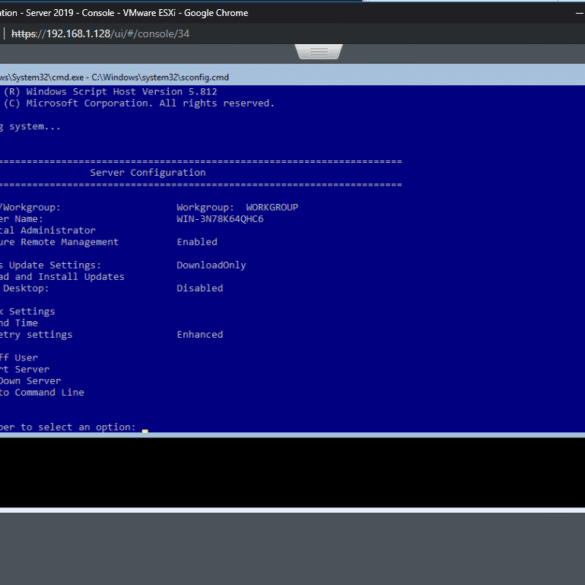This screenshot has width=585, height=585.
Task: Open the VMware console pull-down toolbar tab
Action: coord(318,51)
